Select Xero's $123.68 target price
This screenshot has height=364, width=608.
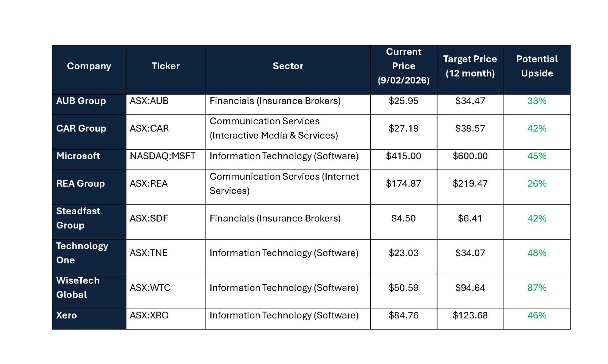point(470,315)
